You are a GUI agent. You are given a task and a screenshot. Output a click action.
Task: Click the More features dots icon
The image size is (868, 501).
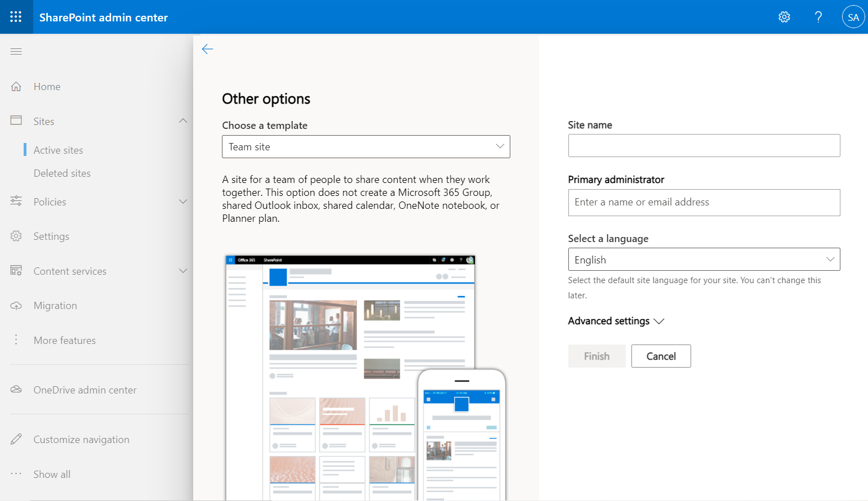(x=16, y=339)
